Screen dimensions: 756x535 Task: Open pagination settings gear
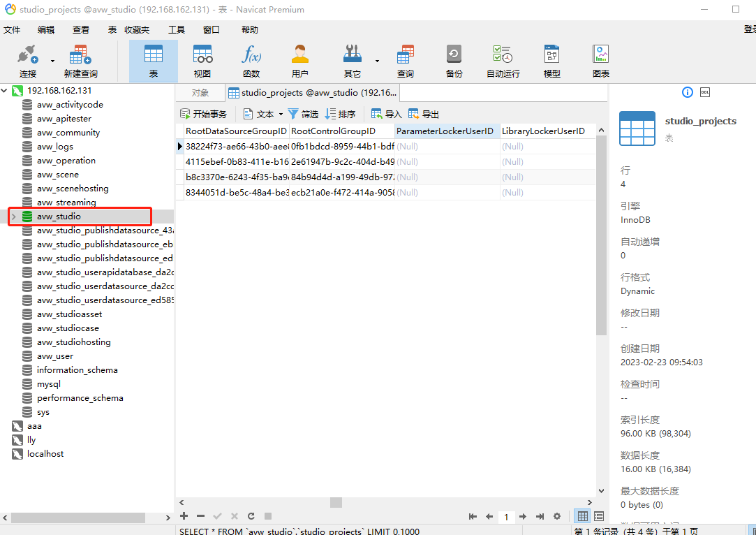557,517
